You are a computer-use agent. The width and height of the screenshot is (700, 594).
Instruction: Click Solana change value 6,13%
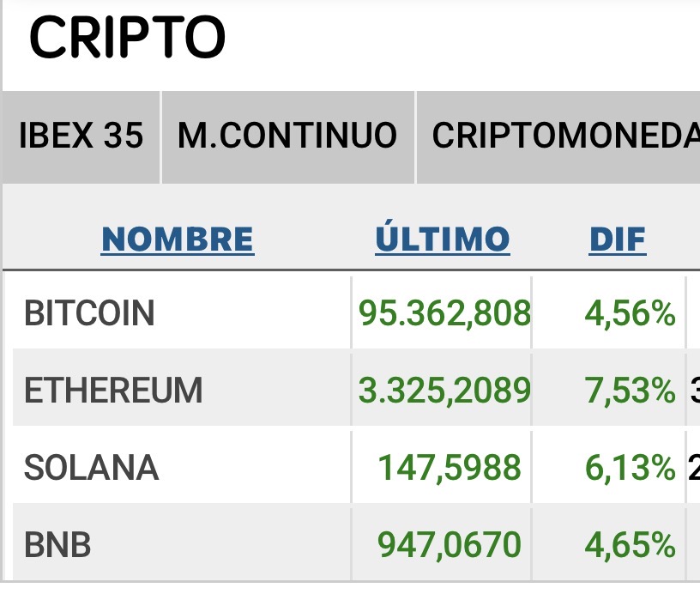pos(630,468)
